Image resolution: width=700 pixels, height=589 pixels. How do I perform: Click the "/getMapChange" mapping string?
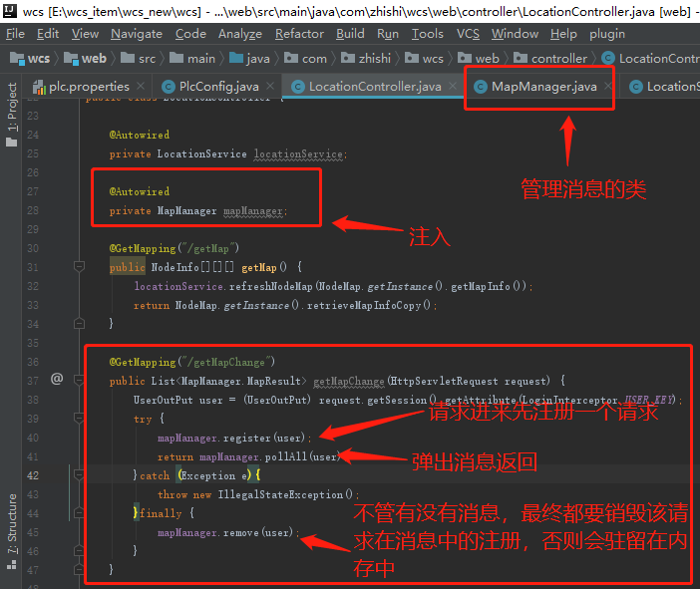pos(226,362)
